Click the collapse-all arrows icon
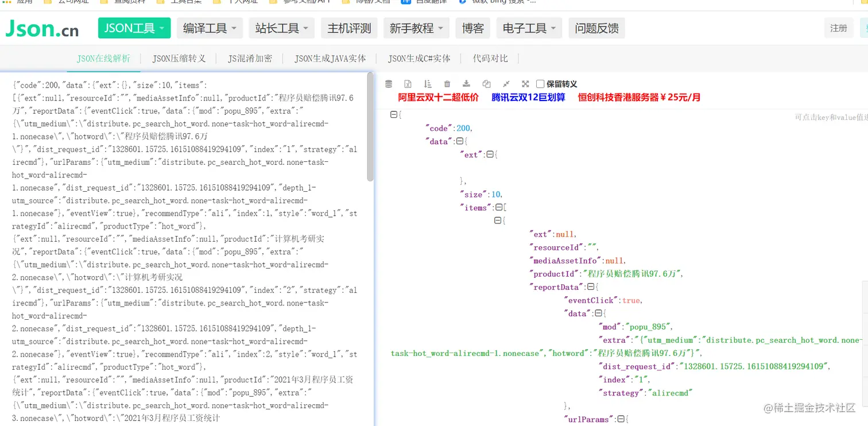The image size is (868, 426). 506,84
